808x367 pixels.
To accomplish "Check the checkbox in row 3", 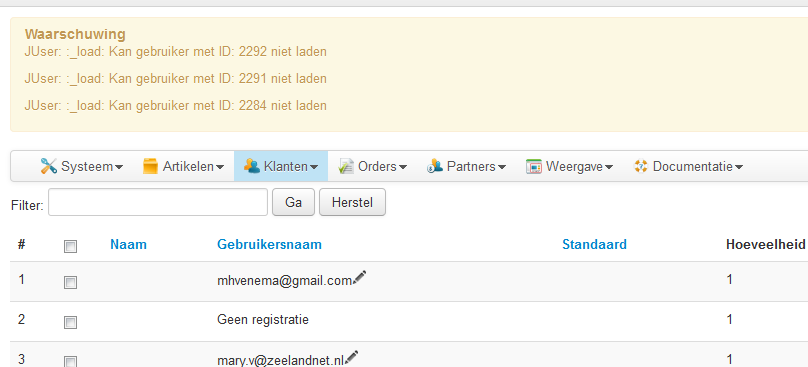I will point(70,361).
